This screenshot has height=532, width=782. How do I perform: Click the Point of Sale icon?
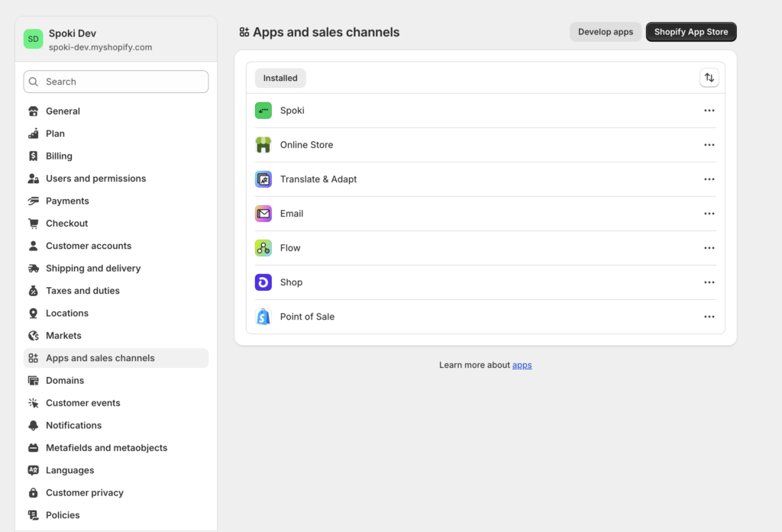[263, 317]
